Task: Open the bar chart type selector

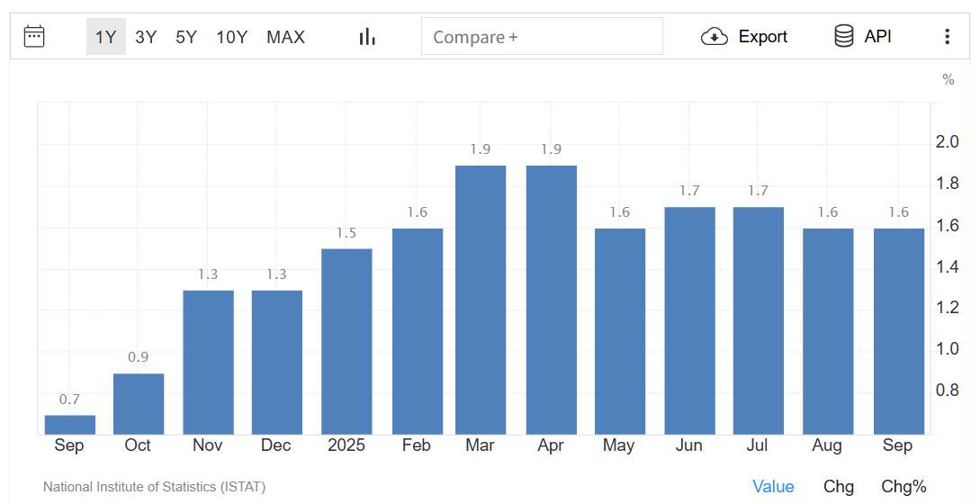Action: pyautogui.click(x=367, y=37)
